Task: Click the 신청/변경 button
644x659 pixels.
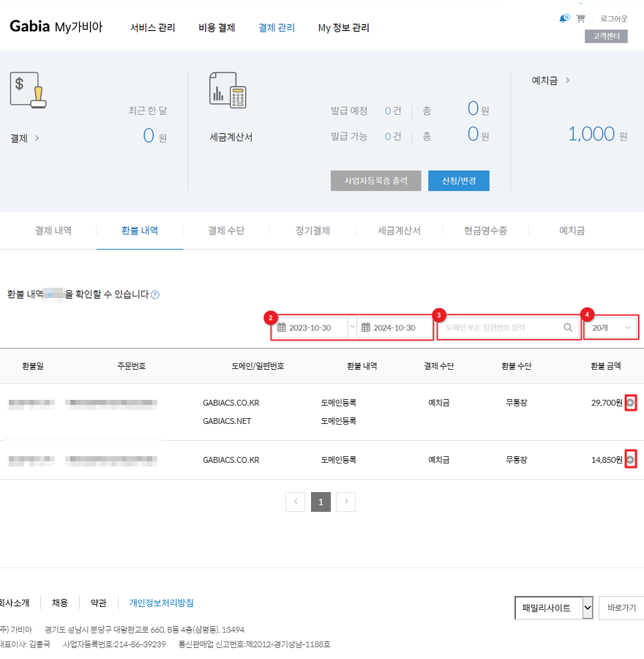Action: [x=459, y=181]
